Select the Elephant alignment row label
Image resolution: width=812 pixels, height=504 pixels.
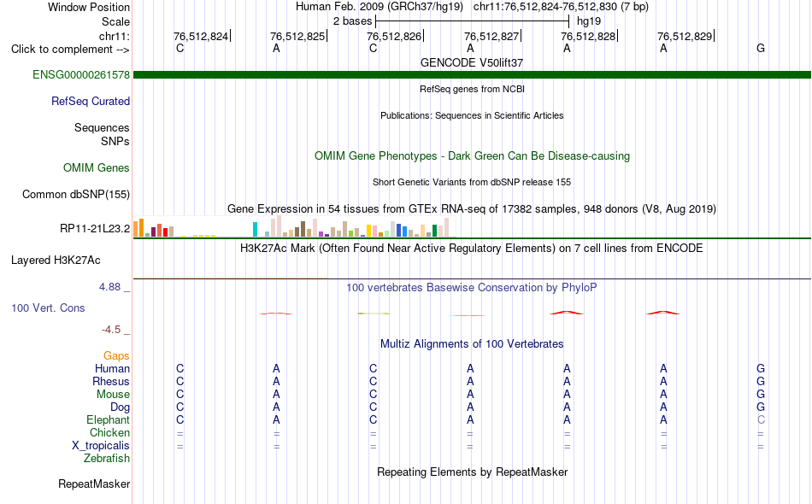108,419
